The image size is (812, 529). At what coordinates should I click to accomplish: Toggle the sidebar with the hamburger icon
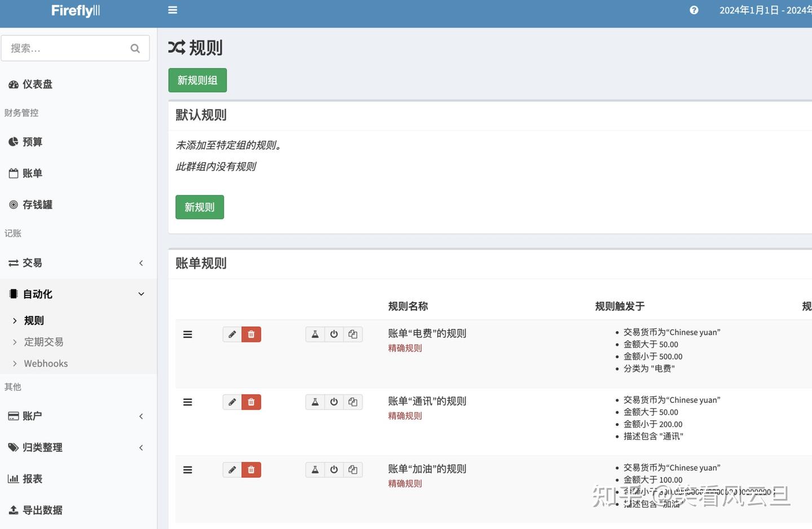coord(172,9)
